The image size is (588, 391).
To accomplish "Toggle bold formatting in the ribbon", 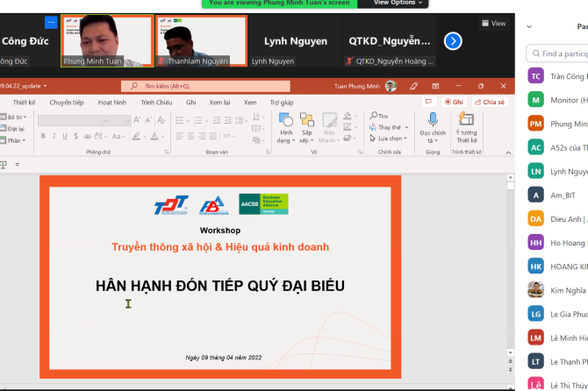I will pyautogui.click(x=42, y=136).
